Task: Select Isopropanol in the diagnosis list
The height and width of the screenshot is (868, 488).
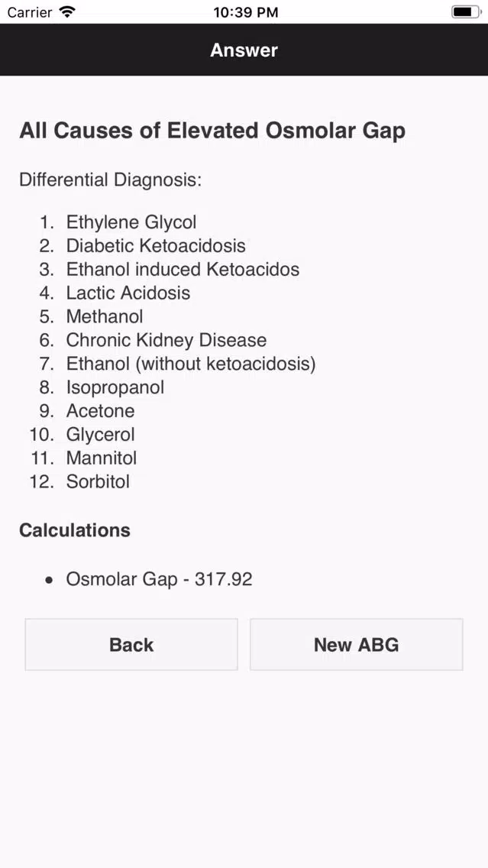Action: click(115, 388)
